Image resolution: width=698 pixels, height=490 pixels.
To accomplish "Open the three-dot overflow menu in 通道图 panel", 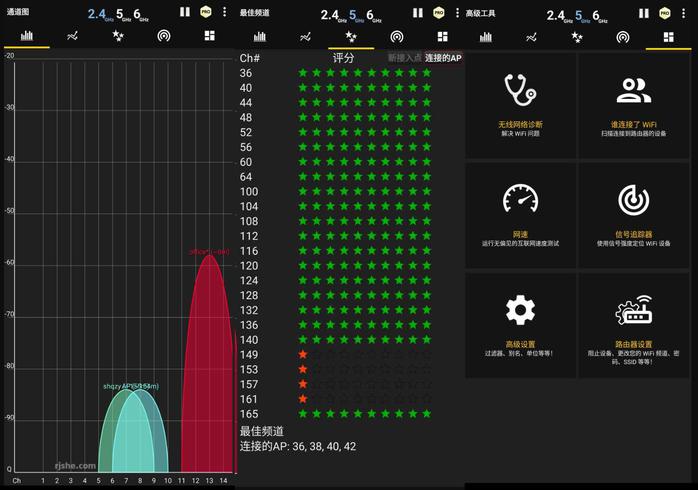I will click(224, 12).
